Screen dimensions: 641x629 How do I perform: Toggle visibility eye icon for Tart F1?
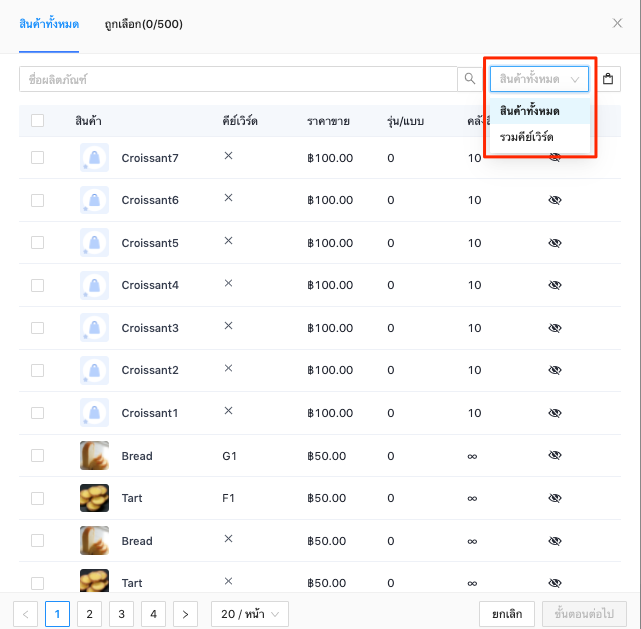click(555, 498)
